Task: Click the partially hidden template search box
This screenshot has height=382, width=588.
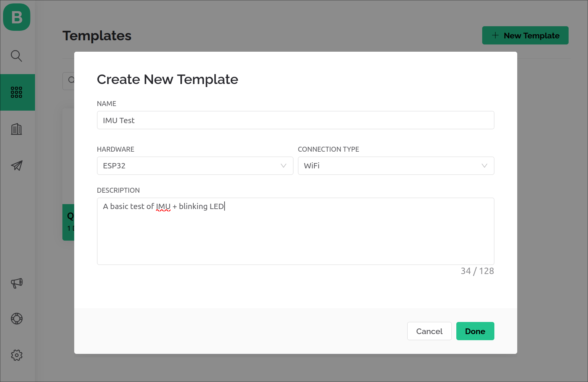Action: pos(69,81)
